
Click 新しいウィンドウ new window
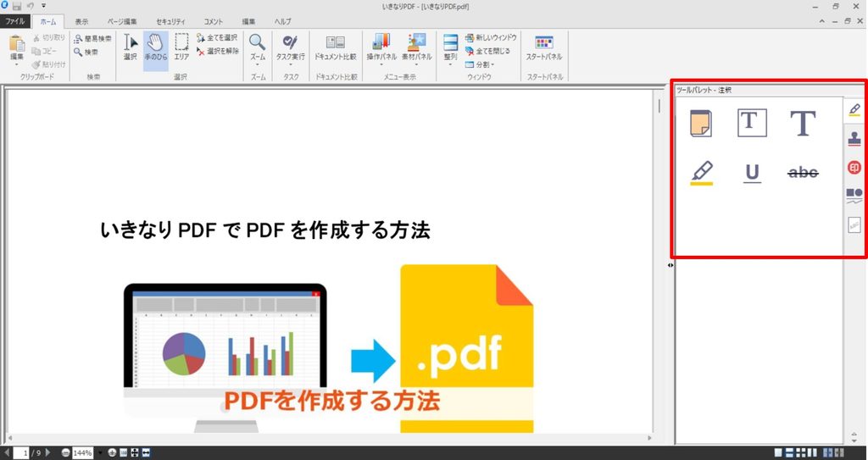point(491,37)
